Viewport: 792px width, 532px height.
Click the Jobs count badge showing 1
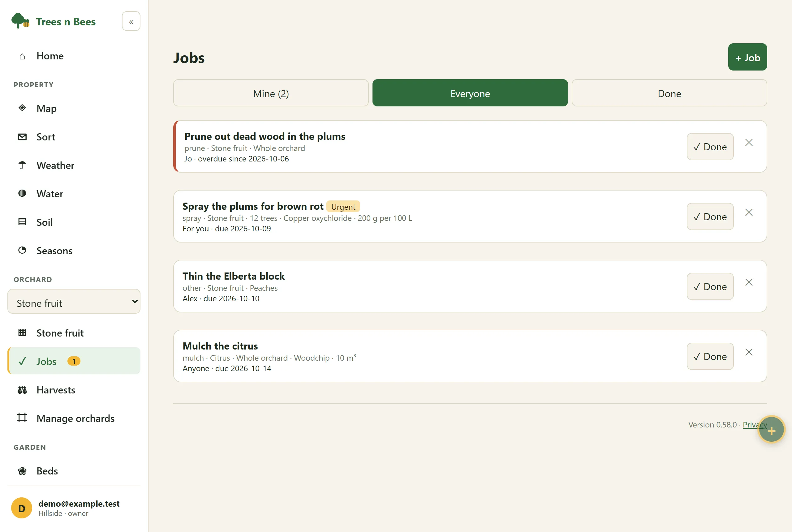coord(74,361)
